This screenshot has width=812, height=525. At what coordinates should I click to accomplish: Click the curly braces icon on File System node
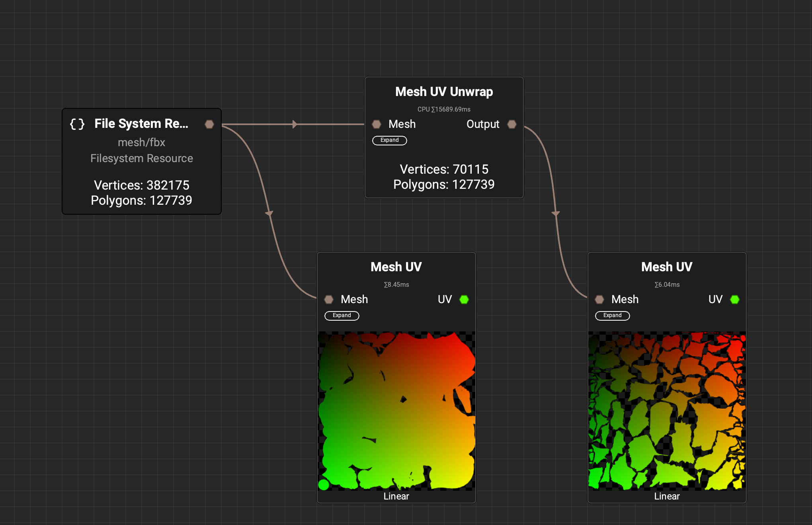77,124
